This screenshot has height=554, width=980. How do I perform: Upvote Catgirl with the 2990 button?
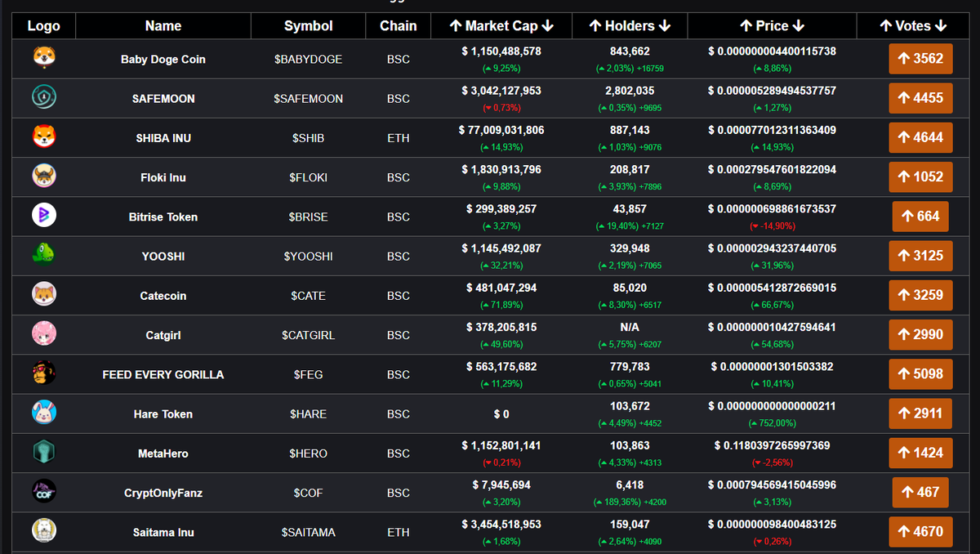[920, 334]
